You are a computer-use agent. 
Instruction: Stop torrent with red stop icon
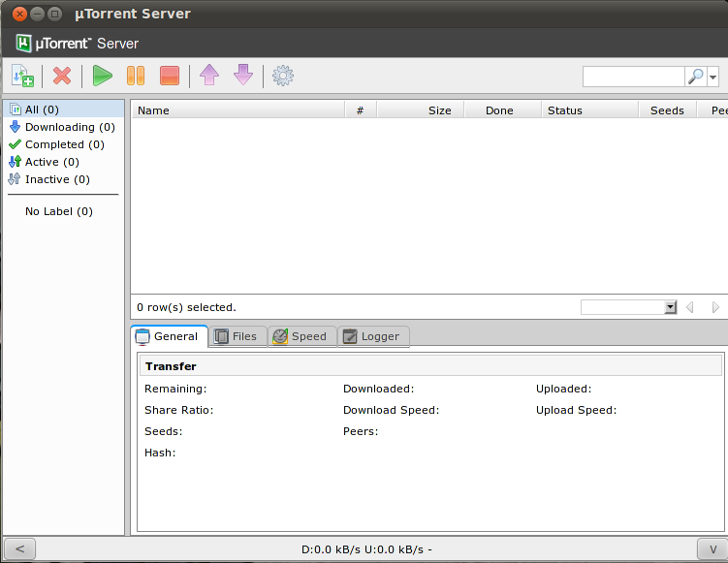tap(170, 76)
